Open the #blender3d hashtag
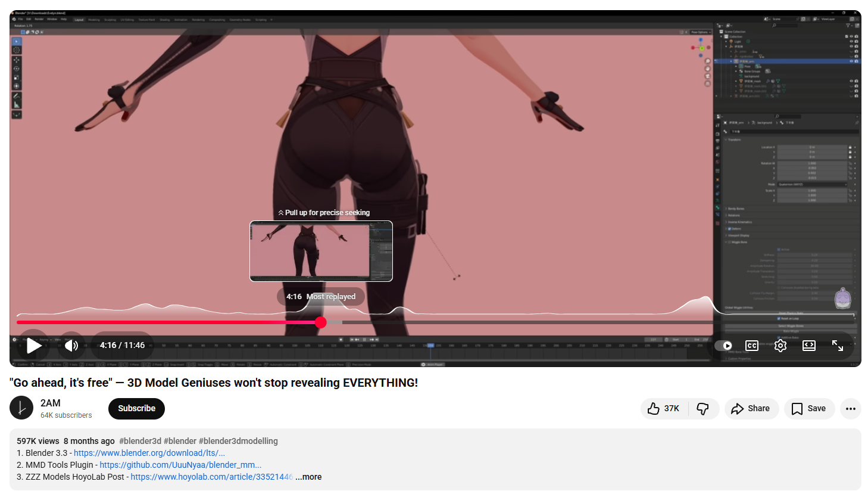This screenshot has height=497, width=868. [x=140, y=441]
